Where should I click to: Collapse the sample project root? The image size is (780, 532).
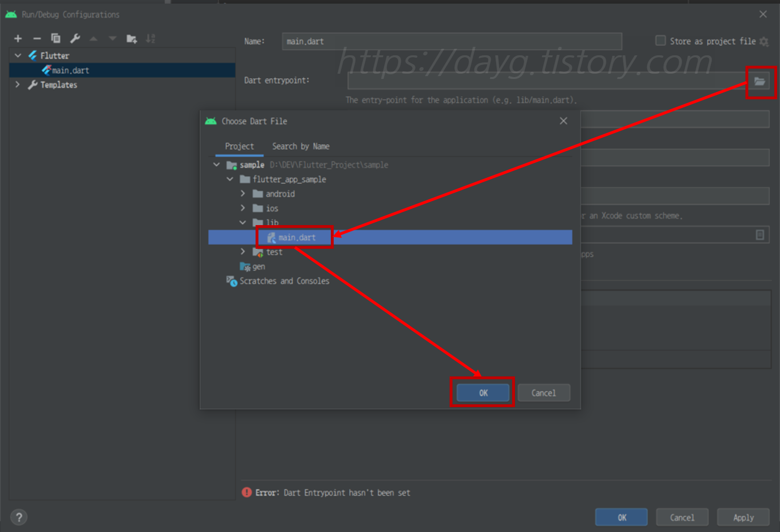pos(217,165)
